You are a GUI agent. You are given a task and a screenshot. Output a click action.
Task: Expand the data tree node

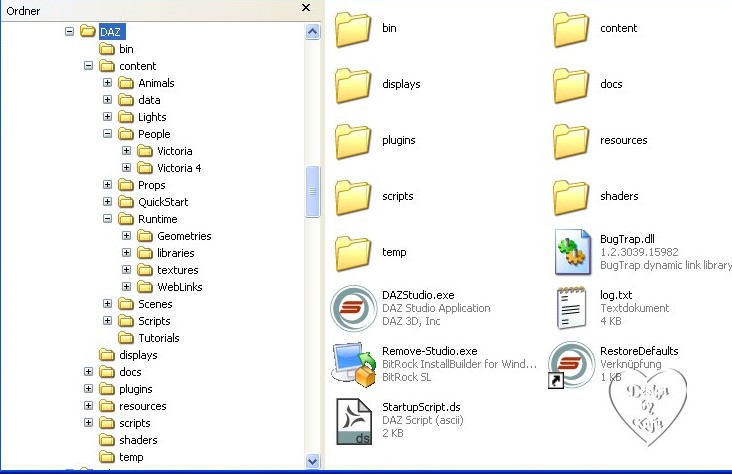(x=107, y=99)
